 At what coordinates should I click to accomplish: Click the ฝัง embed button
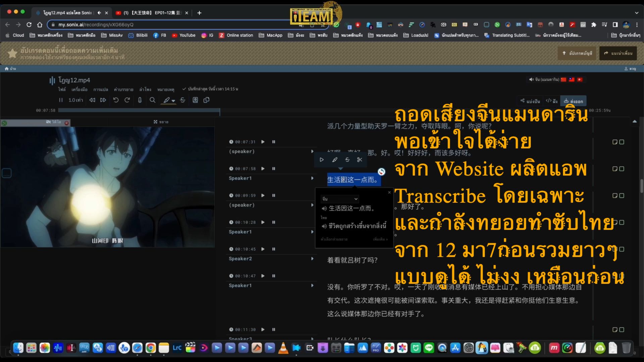point(551,101)
